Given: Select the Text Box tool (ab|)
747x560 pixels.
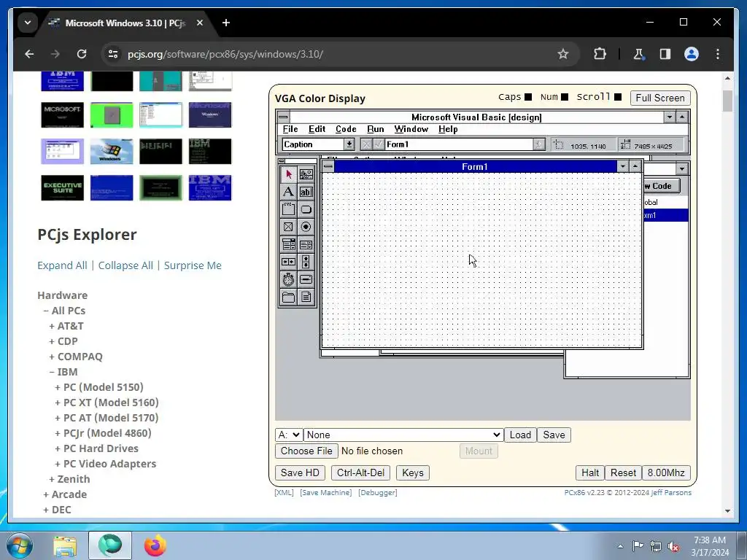Looking at the screenshot, I should [306, 192].
